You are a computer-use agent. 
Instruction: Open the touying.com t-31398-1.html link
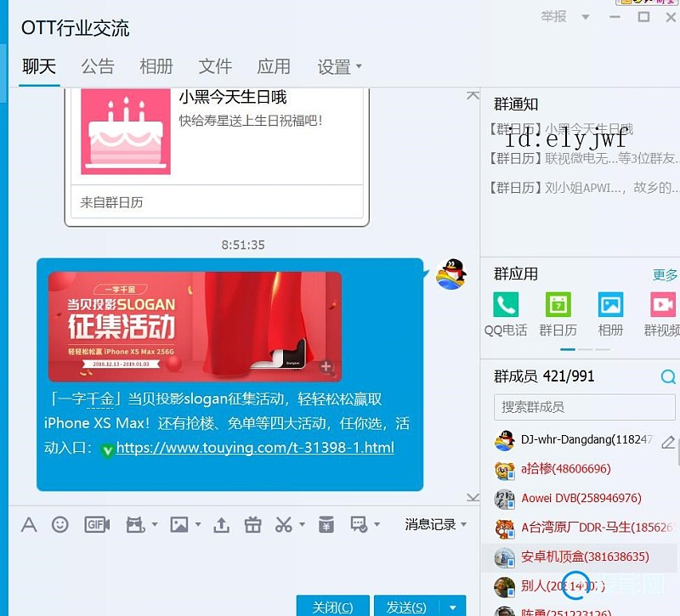[255, 448]
